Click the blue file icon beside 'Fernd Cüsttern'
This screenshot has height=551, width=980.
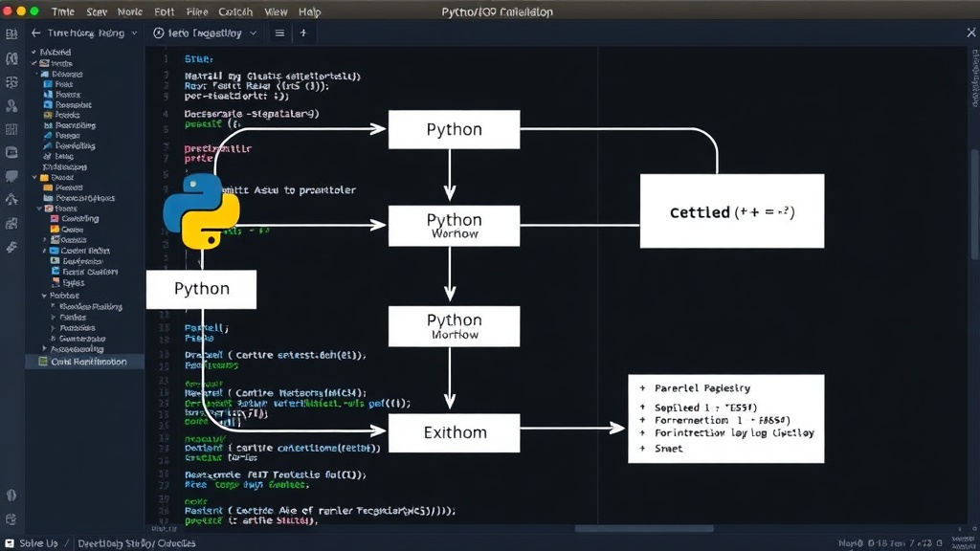click(55, 272)
